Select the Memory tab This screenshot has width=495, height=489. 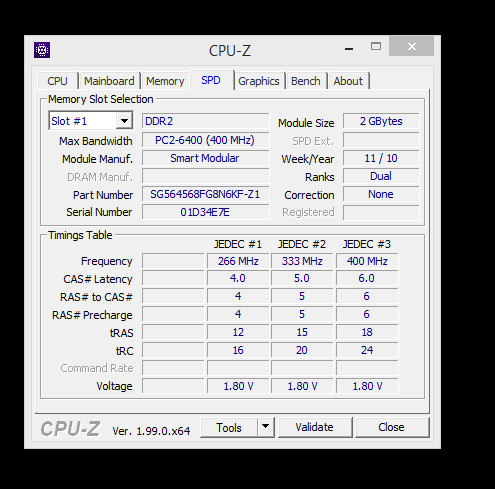tap(165, 81)
